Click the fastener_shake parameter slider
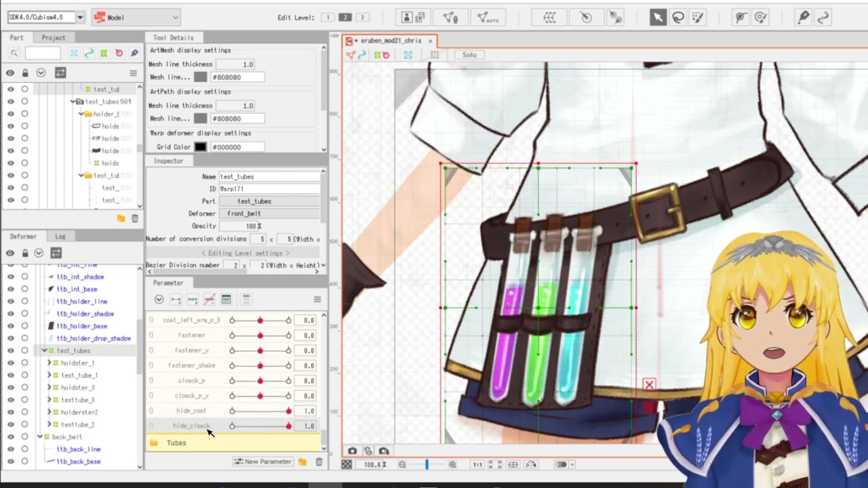Image resolution: width=868 pixels, height=488 pixels. pos(260,365)
